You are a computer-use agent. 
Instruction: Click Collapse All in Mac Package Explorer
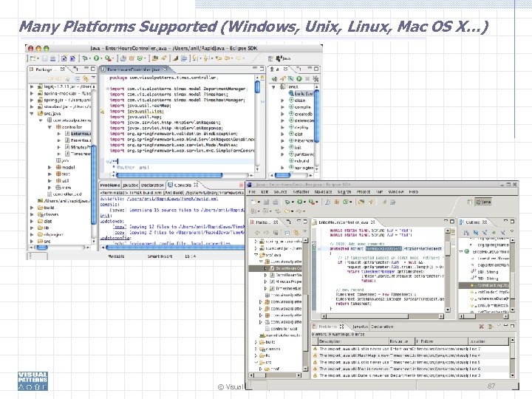(x=78, y=79)
